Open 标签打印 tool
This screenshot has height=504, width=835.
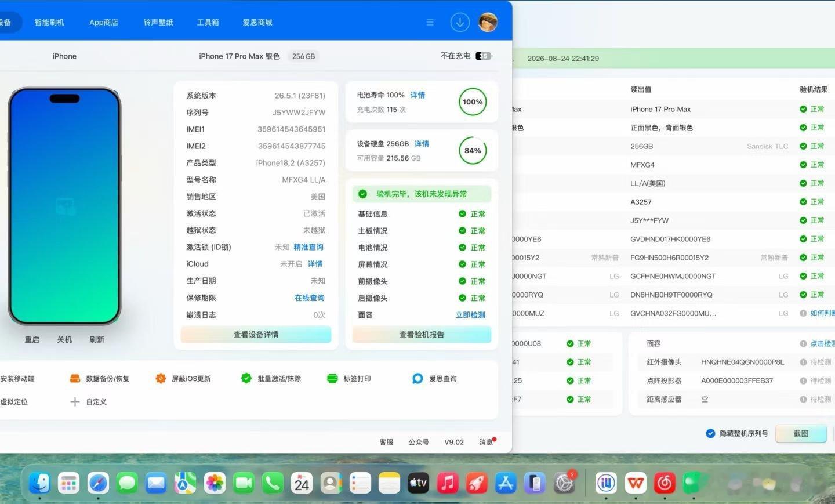pos(349,379)
